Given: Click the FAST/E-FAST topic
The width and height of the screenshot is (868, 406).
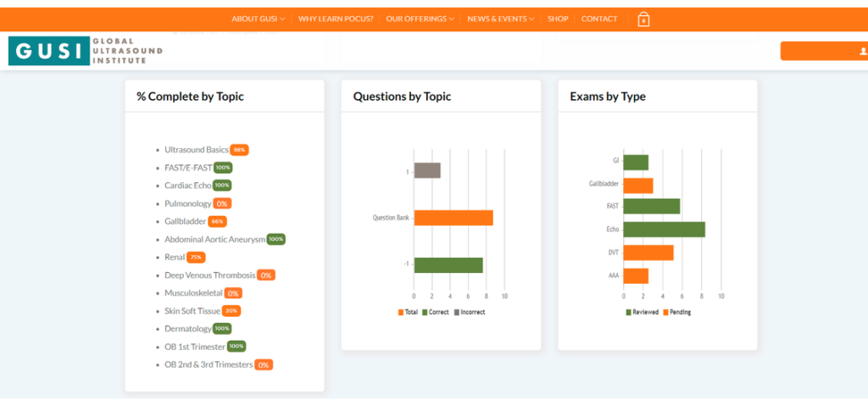Looking at the screenshot, I should tap(188, 167).
